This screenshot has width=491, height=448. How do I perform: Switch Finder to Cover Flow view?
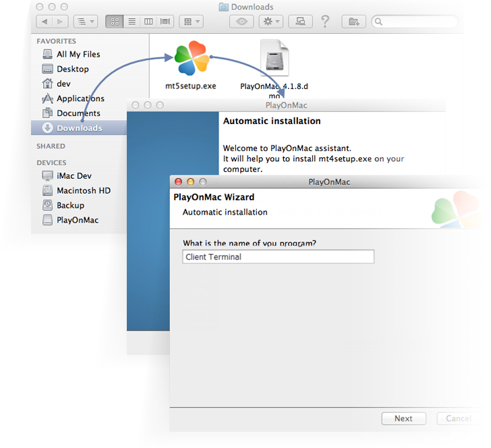[165, 22]
